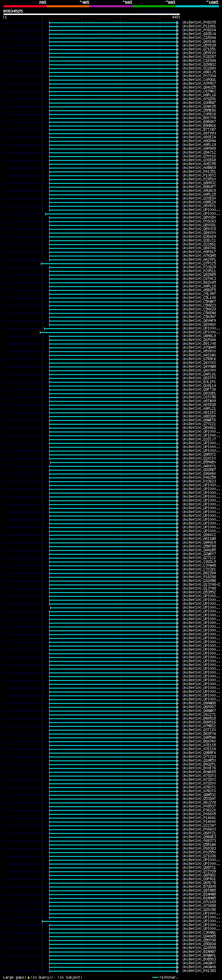Click hit label UniRef100_A7PMS7
The height and width of the screenshot is (980, 222).
(199, 83)
